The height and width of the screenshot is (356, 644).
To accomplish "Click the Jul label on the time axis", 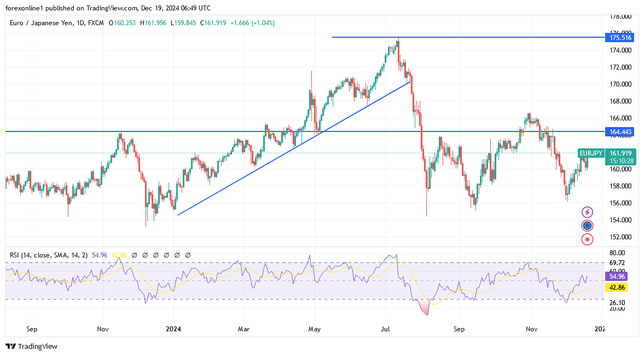I will pyautogui.click(x=385, y=329).
